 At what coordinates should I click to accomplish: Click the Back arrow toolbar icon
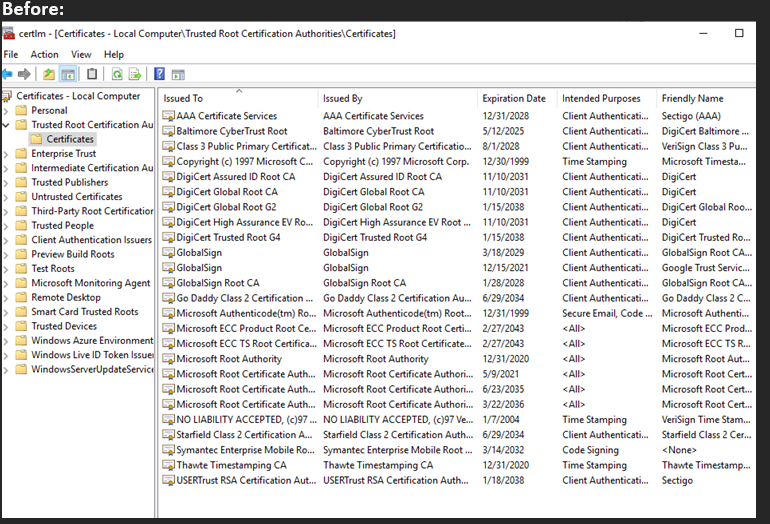[x=8, y=74]
